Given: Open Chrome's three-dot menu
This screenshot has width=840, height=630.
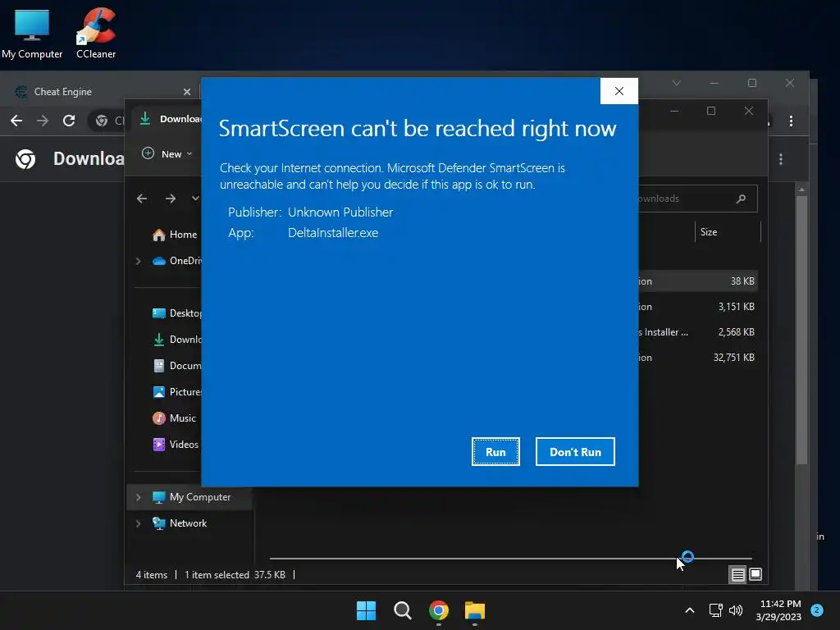Looking at the screenshot, I should pos(791,121).
